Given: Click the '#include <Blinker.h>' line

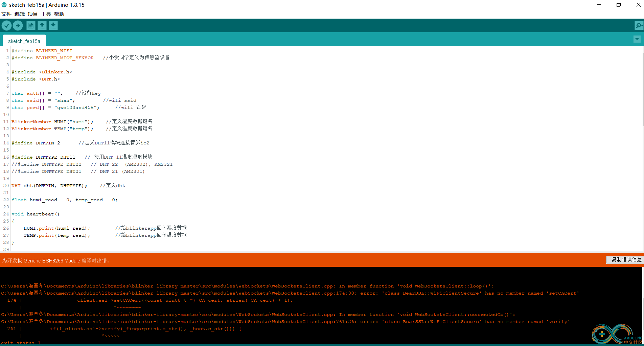Looking at the screenshot, I should click(42, 72).
